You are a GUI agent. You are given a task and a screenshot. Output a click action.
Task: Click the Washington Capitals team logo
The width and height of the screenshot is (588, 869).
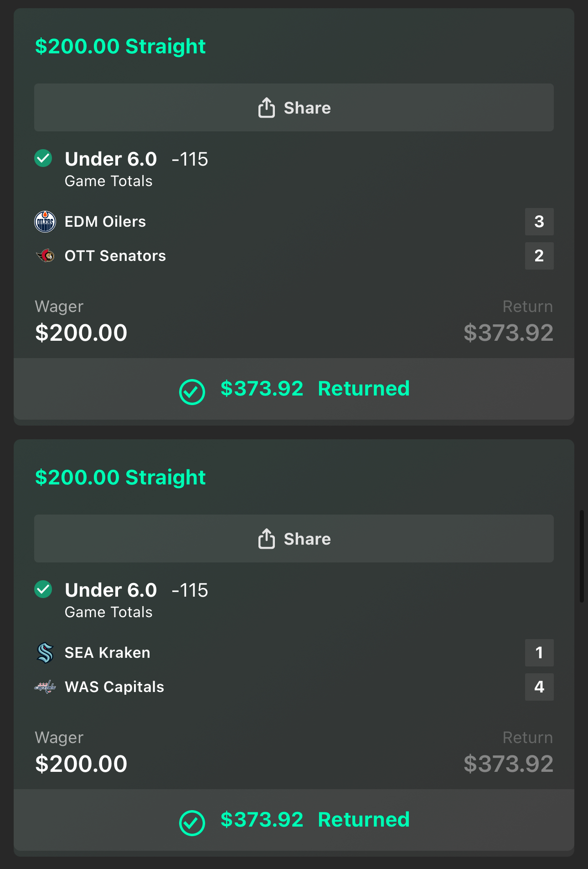tap(45, 687)
